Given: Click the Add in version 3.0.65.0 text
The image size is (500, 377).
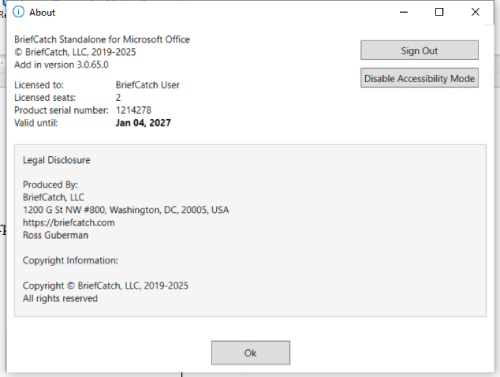Looking at the screenshot, I should coord(61,64).
